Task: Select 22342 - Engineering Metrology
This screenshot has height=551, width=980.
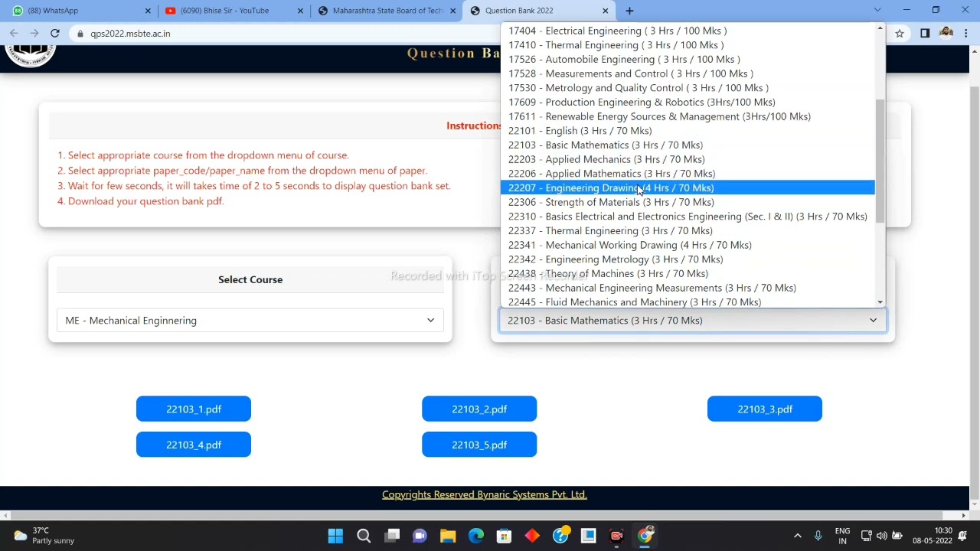Action: (x=688, y=259)
